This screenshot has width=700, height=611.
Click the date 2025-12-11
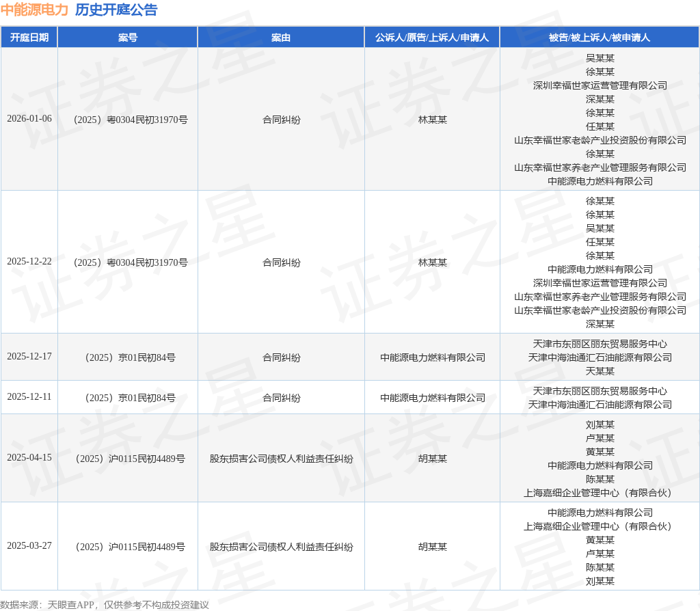[x=29, y=397]
